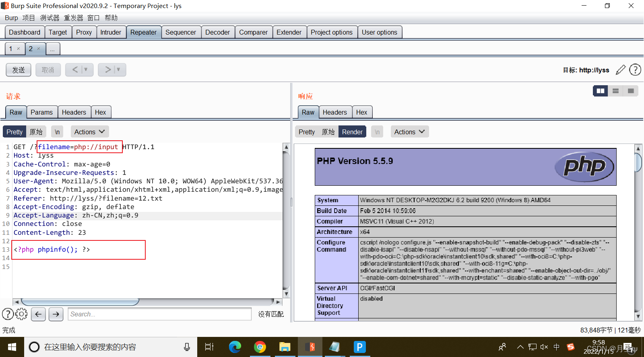Open search help icon below request

(8, 314)
